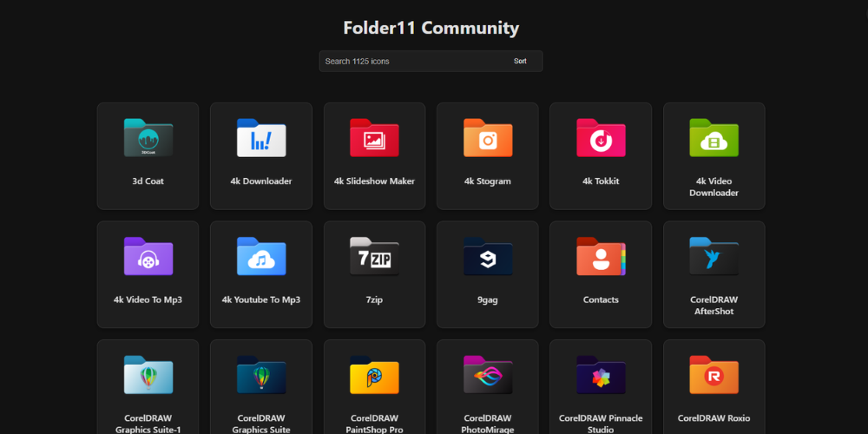This screenshot has width=868, height=434.
Task: Click the '3d Coat' label text
Action: 148,181
